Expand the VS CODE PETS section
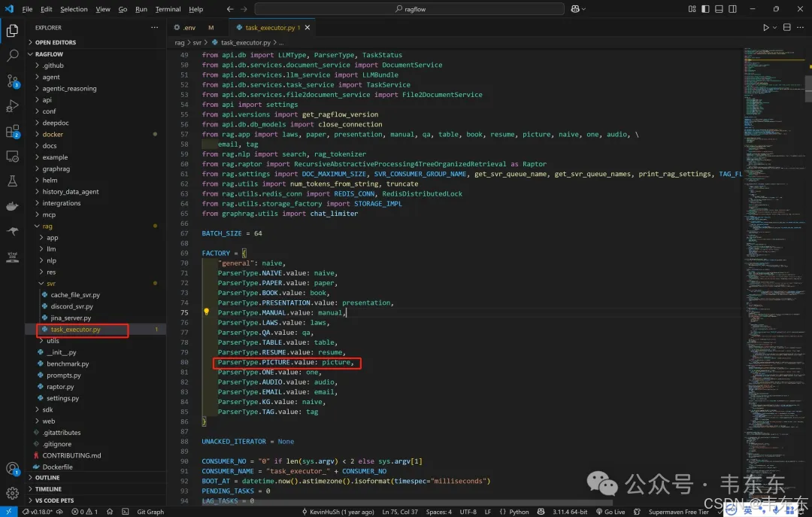 pyautogui.click(x=54, y=500)
